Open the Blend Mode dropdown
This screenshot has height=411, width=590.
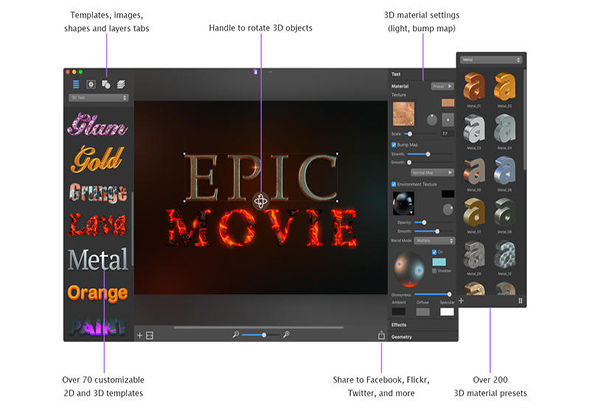[434, 241]
